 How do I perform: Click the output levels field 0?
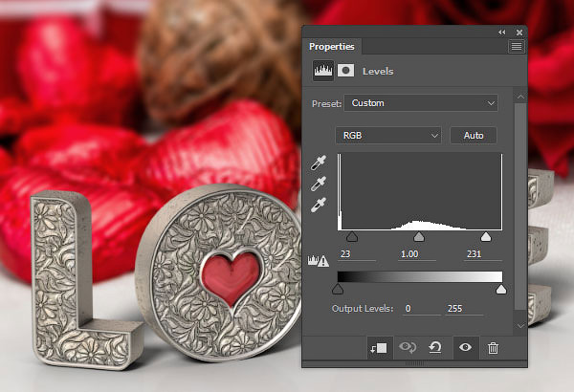(421, 309)
